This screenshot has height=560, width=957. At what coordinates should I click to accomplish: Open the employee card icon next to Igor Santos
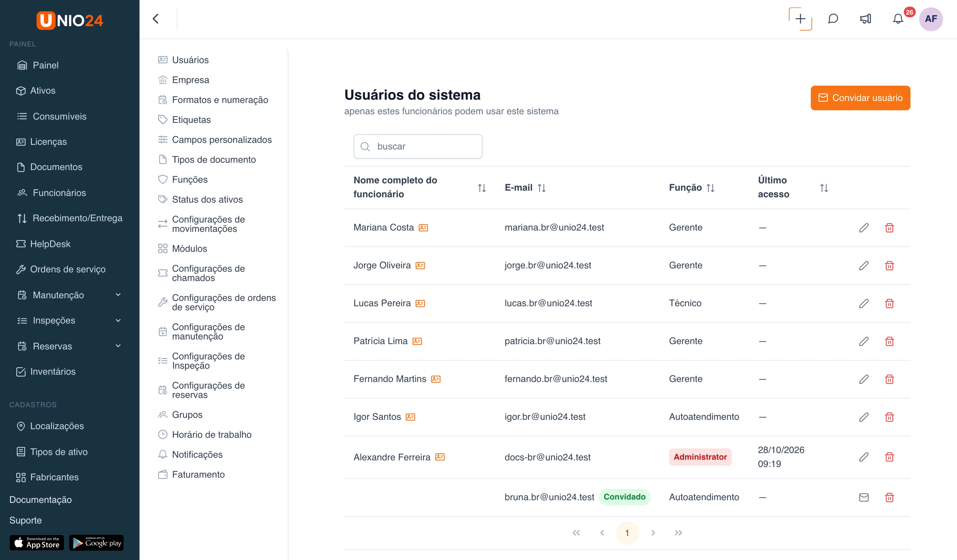(410, 417)
